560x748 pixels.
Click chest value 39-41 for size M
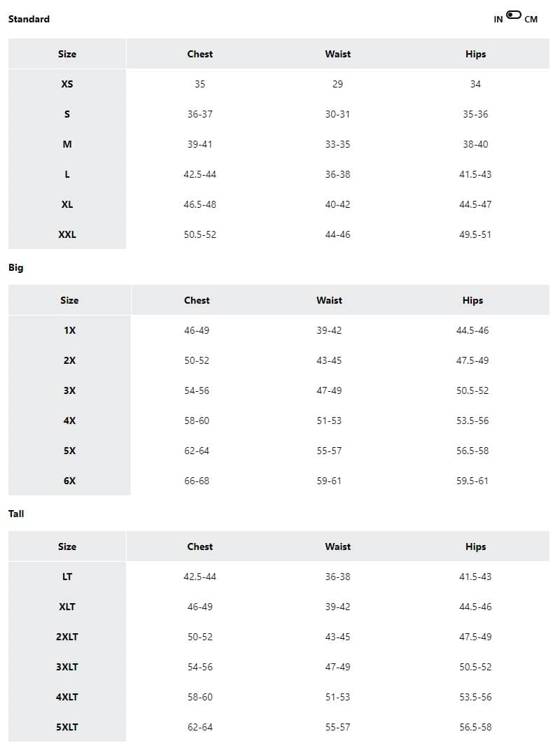point(199,144)
